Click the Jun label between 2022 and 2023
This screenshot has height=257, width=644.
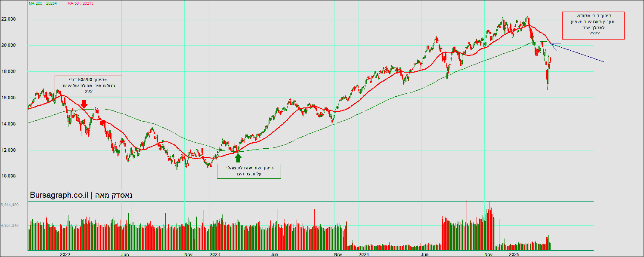(x=125, y=254)
